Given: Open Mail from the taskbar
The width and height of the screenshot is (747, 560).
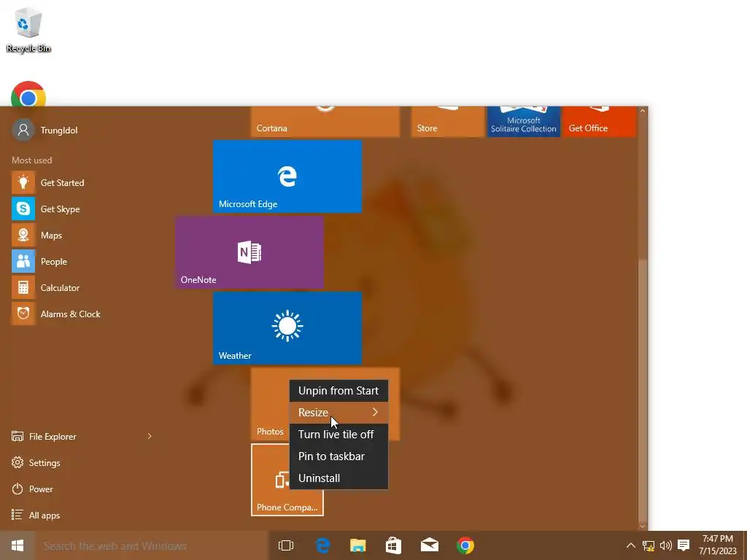Looking at the screenshot, I should pos(430,545).
